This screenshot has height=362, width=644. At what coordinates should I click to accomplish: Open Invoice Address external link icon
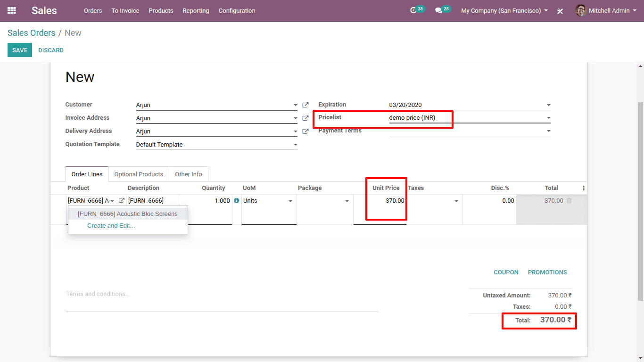pos(305,118)
